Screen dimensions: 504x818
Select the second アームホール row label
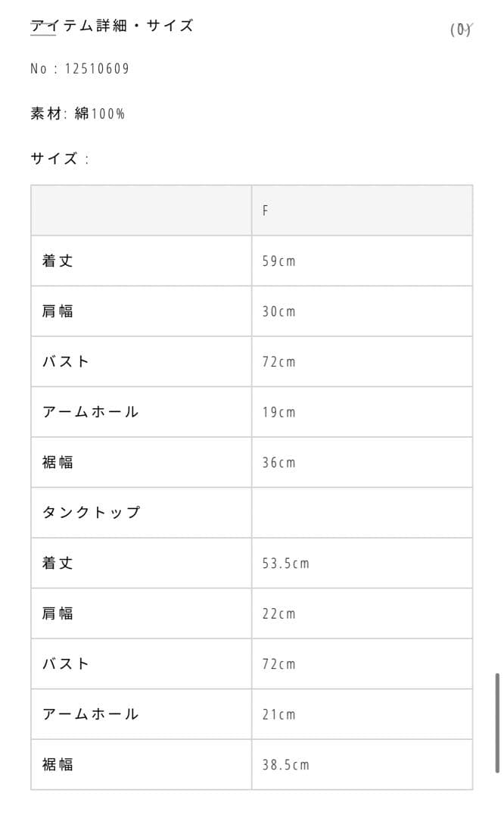click(90, 714)
